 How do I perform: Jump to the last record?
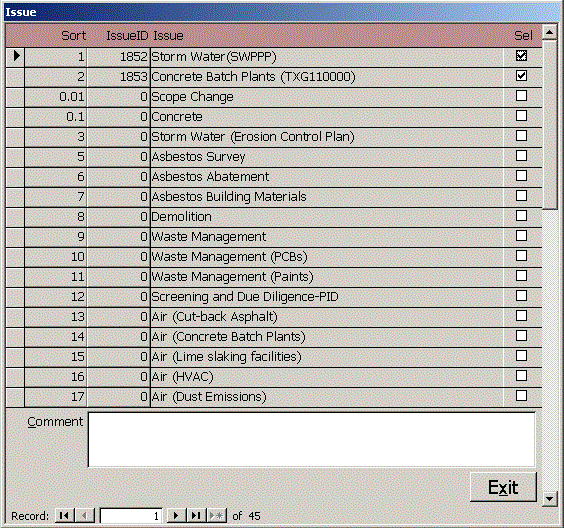[x=196, y=515]
